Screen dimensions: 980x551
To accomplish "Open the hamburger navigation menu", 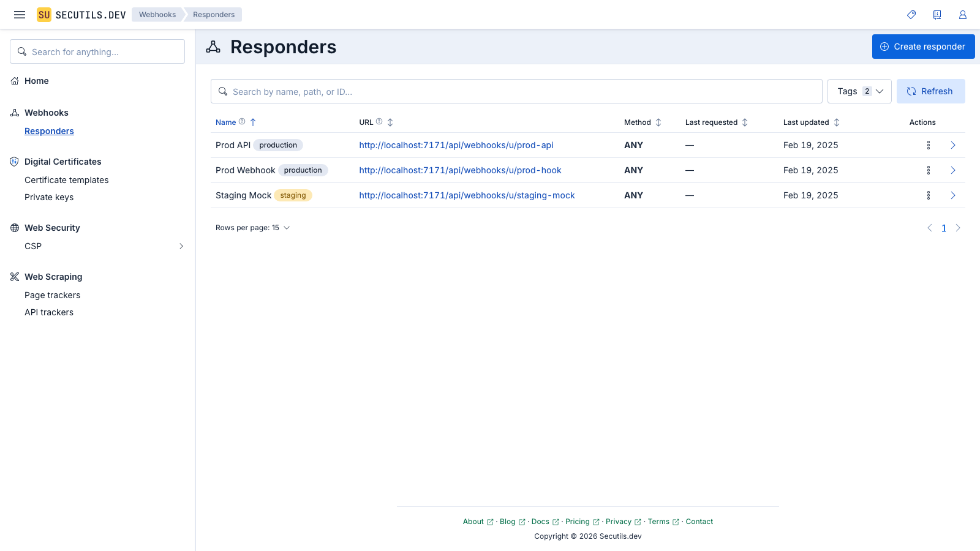I will point(20,15).
